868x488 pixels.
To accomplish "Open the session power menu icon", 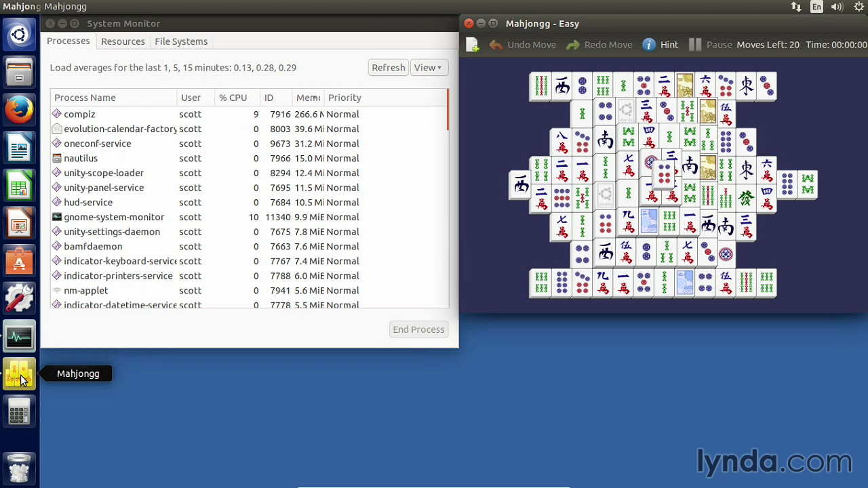I will tap(858, 7).
